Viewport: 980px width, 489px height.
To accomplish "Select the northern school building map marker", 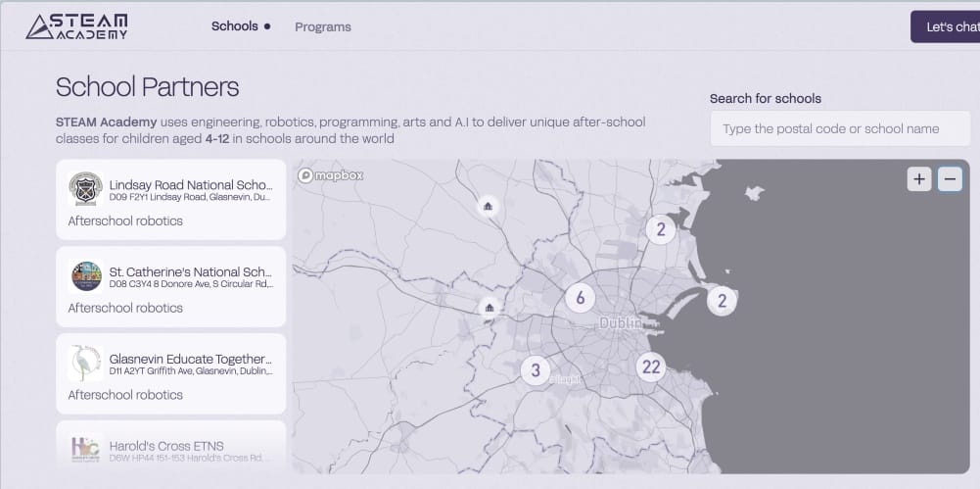I will (489, 206).
